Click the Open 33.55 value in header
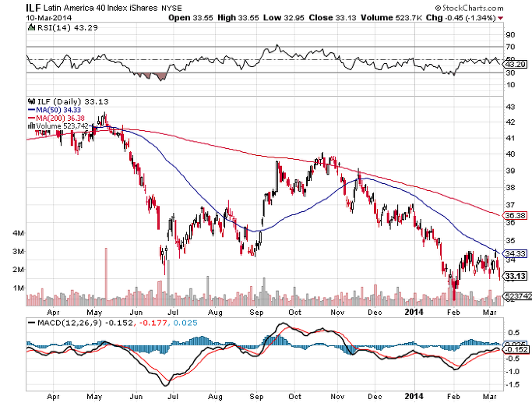Viewport: 532px width, 403px height. click(191, 18)
